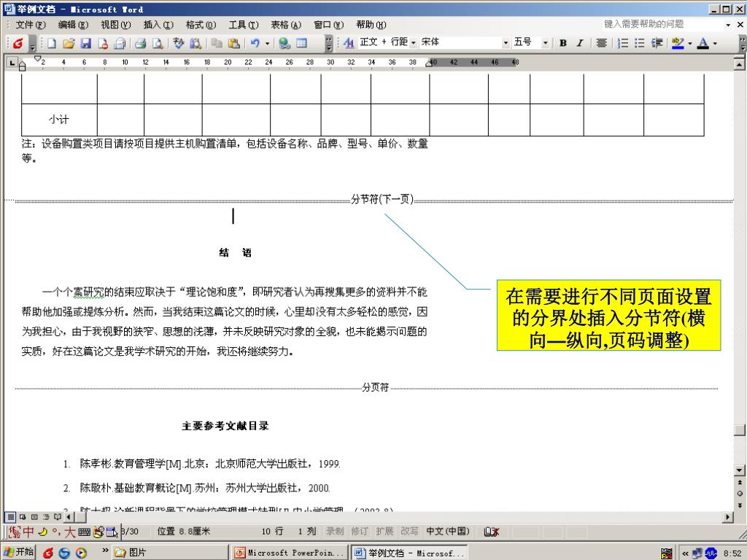Open the 文件(F) menu

[31, 25]
